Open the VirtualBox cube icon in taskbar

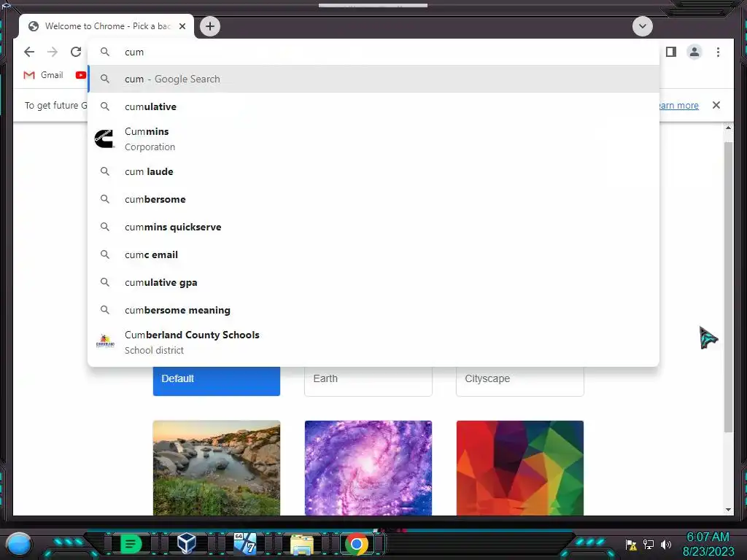(x=187, y=543)
